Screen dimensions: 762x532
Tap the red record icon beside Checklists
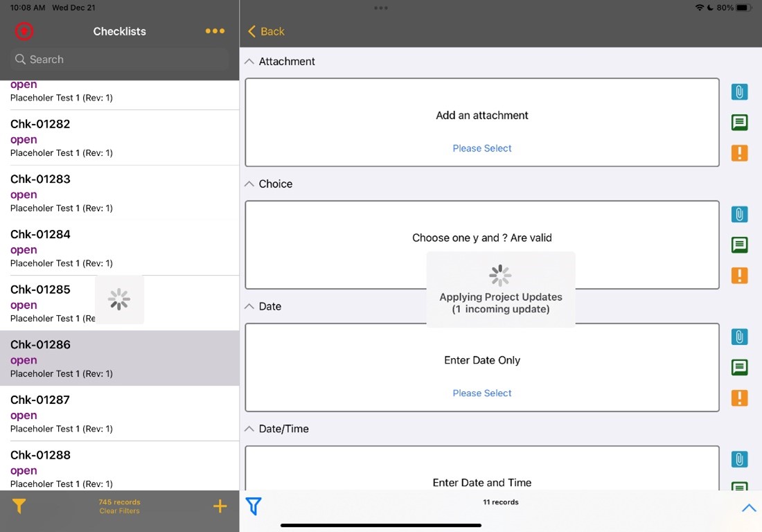pyautogui.click(x=24, y=31)
